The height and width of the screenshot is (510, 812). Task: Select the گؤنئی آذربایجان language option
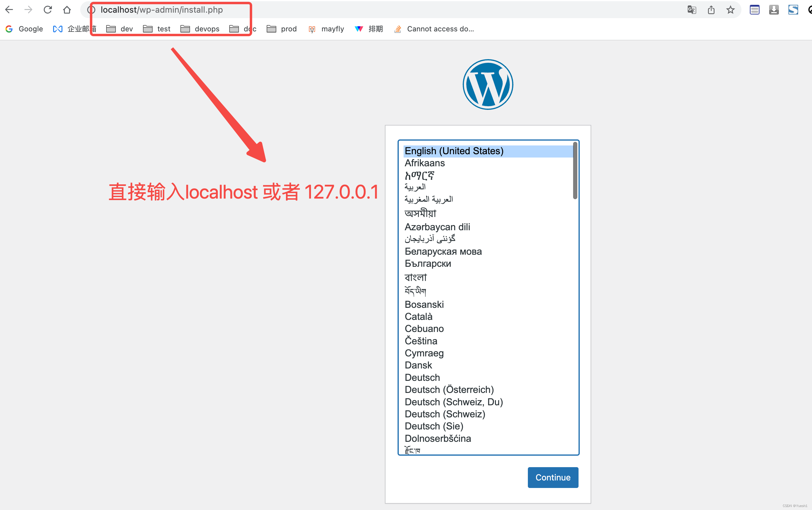point(488,239)
